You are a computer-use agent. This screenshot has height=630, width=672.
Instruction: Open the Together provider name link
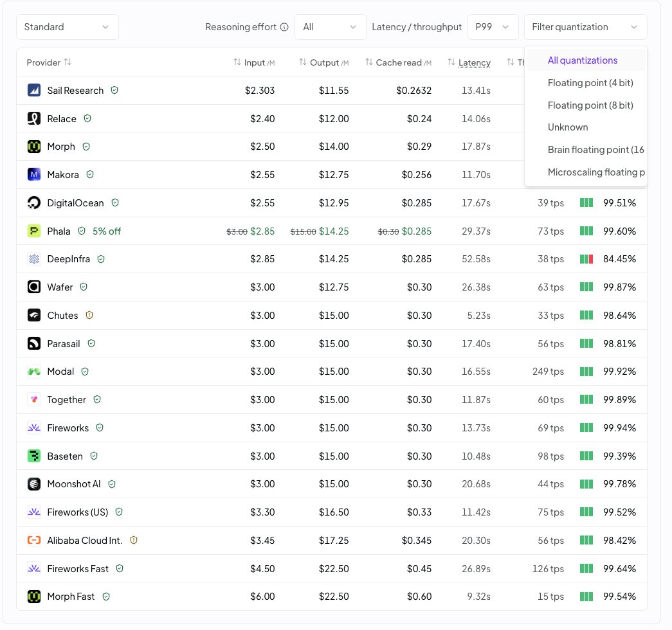coord(66,400)
